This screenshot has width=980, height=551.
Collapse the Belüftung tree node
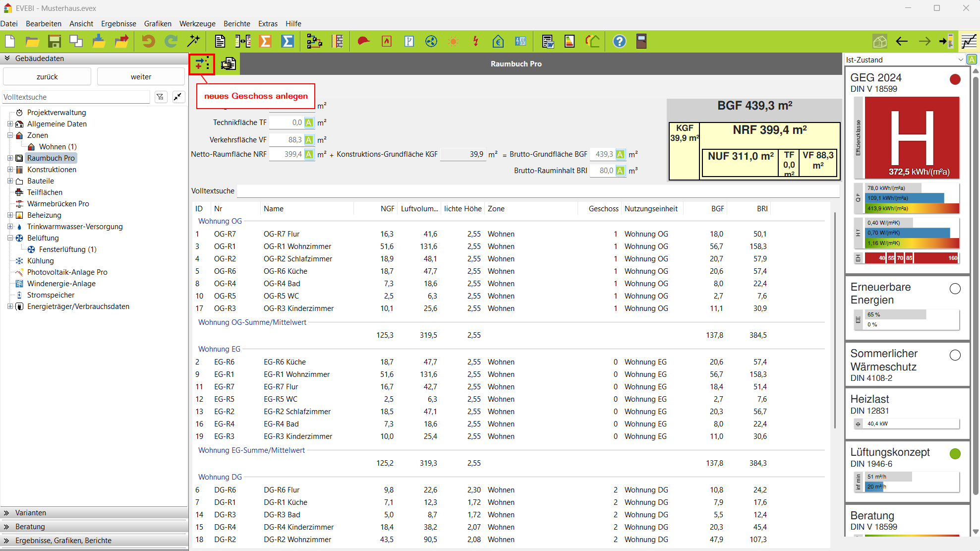(10, 238)
